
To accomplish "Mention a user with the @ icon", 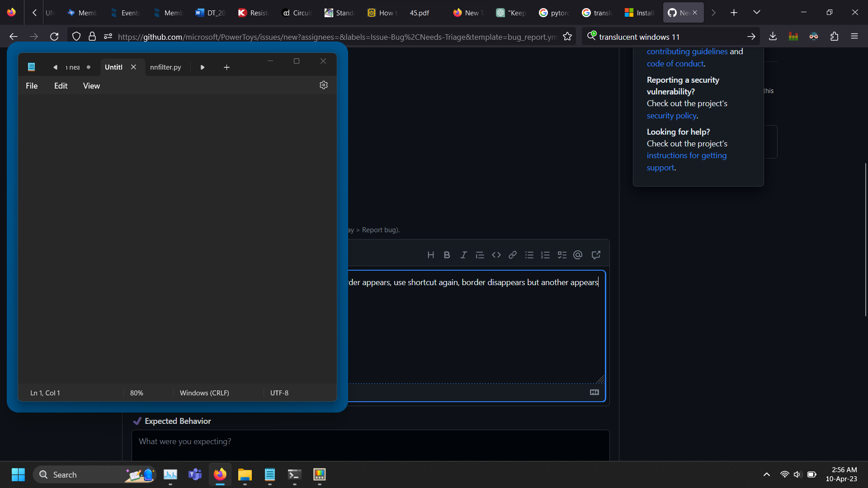I will point(578,255).
